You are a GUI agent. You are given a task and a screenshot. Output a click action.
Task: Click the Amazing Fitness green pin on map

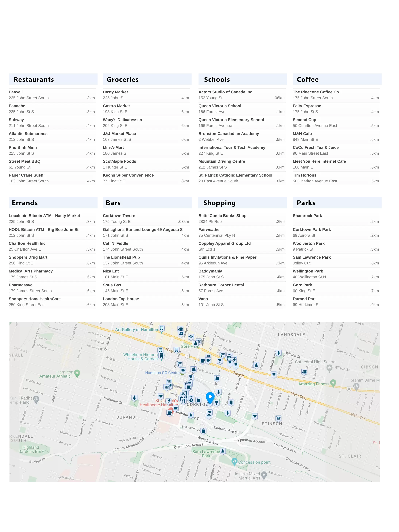click(333, 382)
